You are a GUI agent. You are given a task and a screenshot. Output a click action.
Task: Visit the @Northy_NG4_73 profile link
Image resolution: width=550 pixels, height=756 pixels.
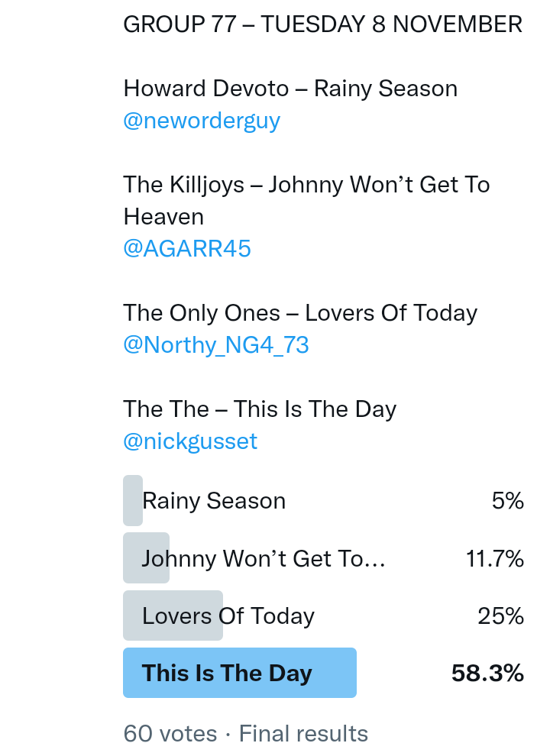tap(216, 345)
